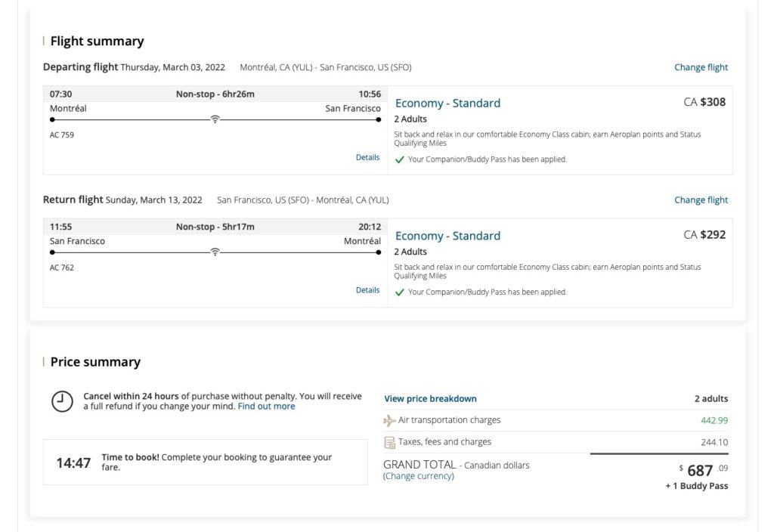Change the return flight to Montréal
Image resolution: width=774 pixels, height=532 pixels.
[701, 200]
